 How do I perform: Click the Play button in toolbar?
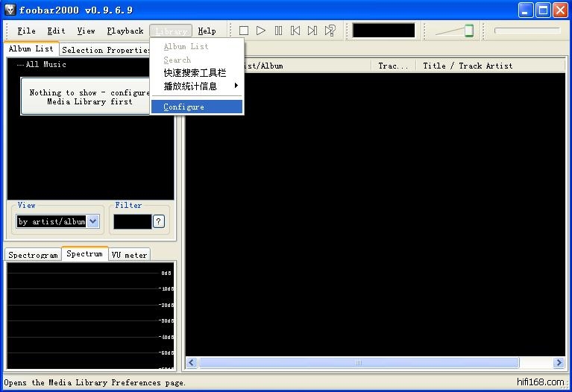click(261, 31)
